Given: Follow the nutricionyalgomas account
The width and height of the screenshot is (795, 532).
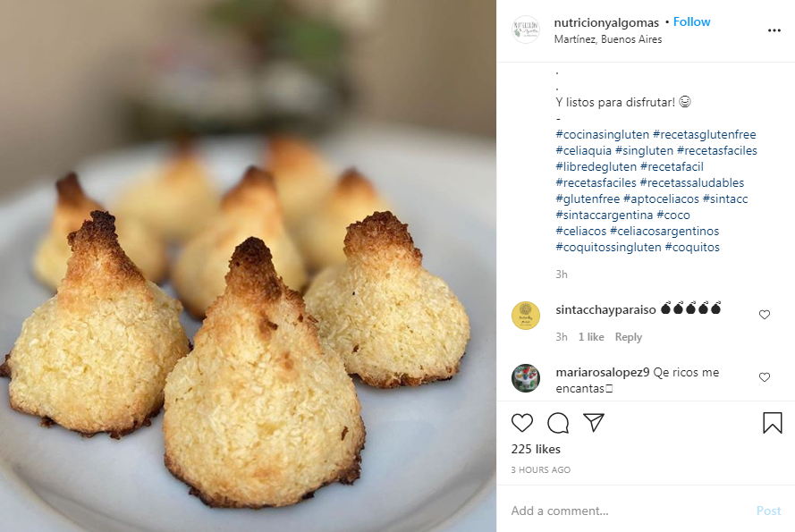Looking at the screenshot, I should 692,22.
